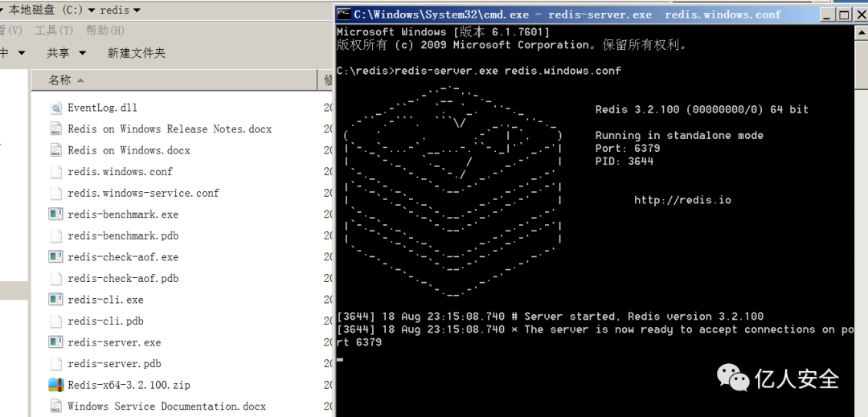Click the redis.windows.conf file icon

point(55,171)
